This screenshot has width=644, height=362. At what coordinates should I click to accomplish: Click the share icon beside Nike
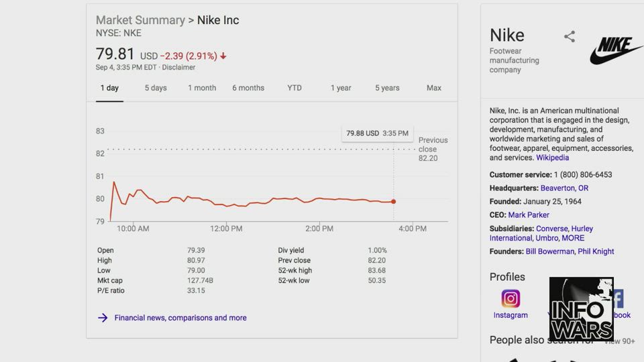pos(570,37)
